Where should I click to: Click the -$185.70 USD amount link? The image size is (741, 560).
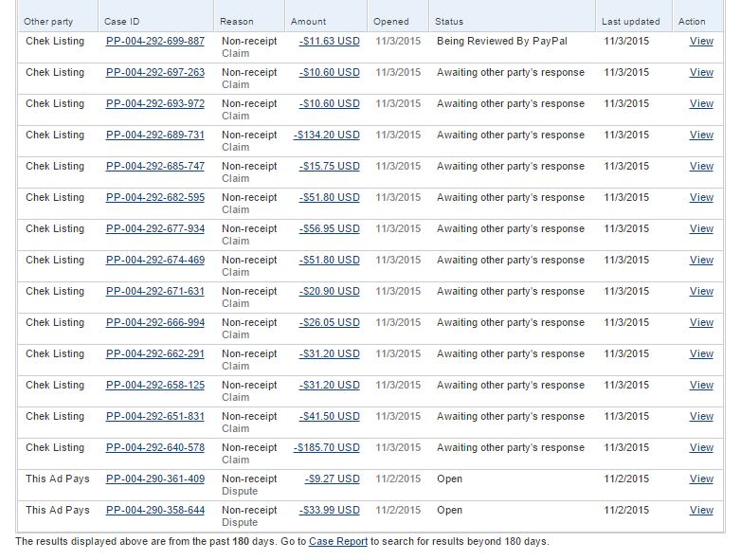327,447
